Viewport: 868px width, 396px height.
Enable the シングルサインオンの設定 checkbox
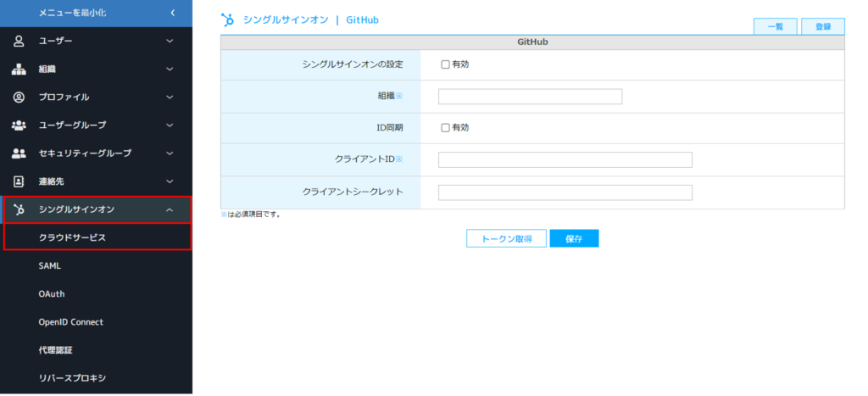pos(445,64)
